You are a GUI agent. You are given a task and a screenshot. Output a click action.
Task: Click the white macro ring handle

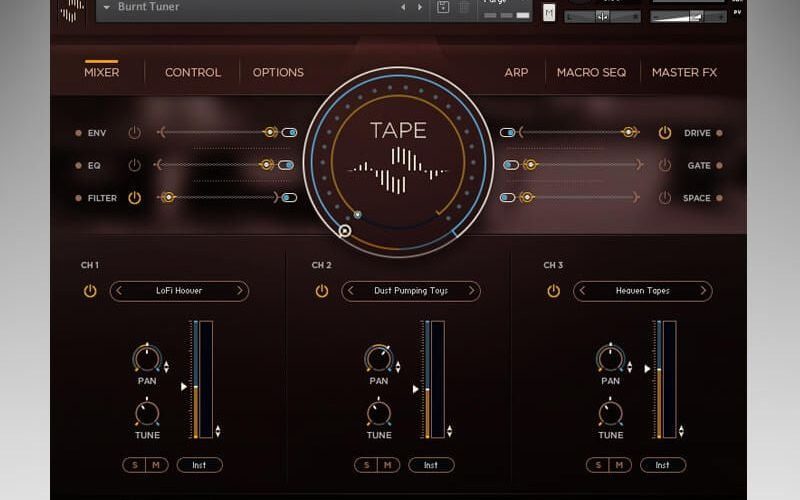click(x=345, y=231)
